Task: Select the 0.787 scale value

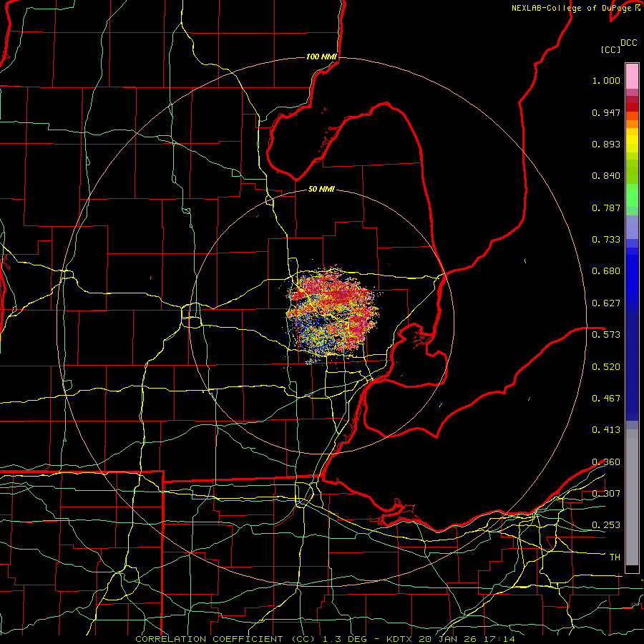Action: [x=606, y=208]
